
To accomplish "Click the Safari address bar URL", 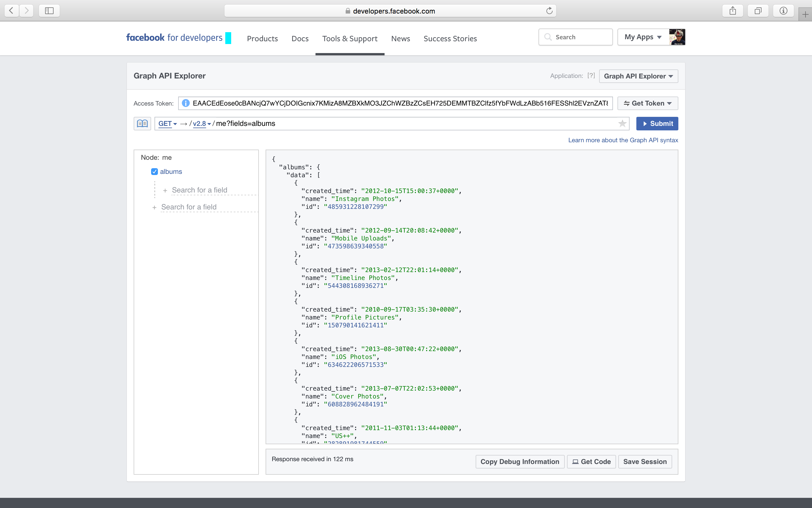I will point(390,11).
